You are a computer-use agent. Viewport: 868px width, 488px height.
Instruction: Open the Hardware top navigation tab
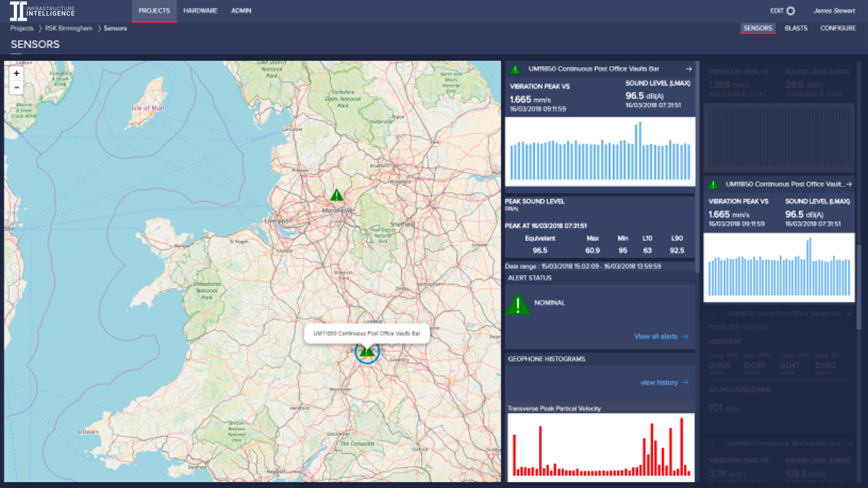pyautogui.click(x=200, y=11)
